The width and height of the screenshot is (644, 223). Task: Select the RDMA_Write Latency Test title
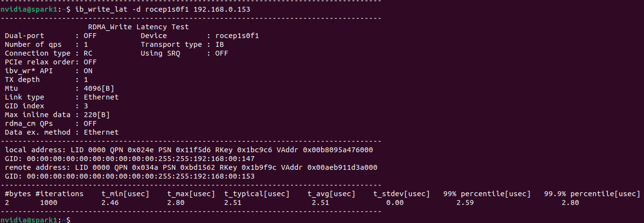[x=138, y=27]
